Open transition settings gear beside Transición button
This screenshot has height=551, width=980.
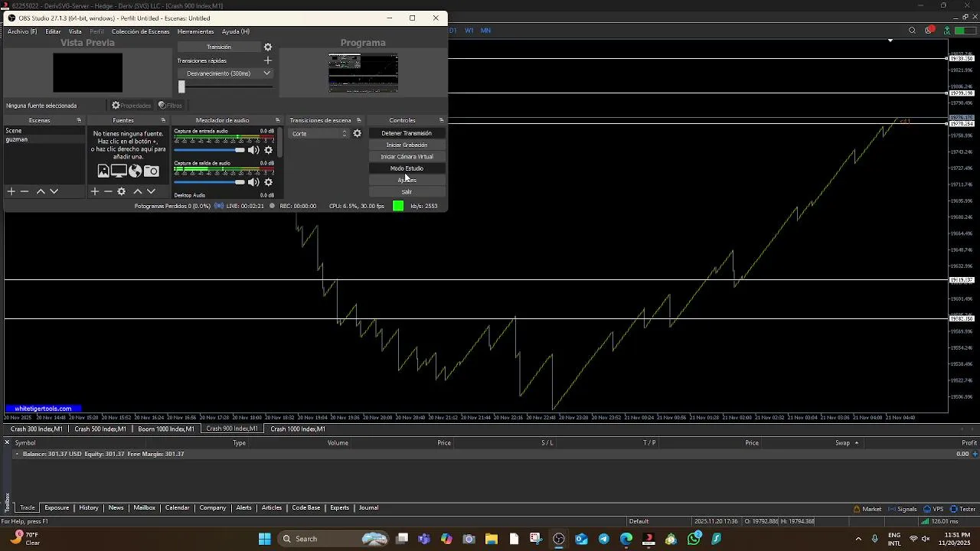coord(268,47)
